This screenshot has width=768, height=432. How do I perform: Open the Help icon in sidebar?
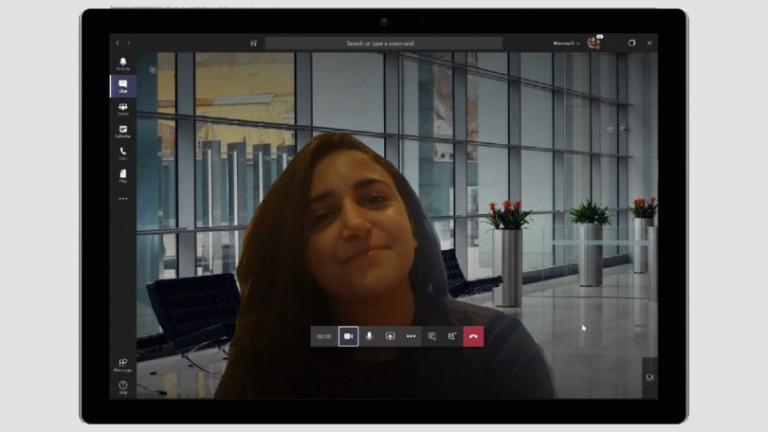(x=123, y=387)
